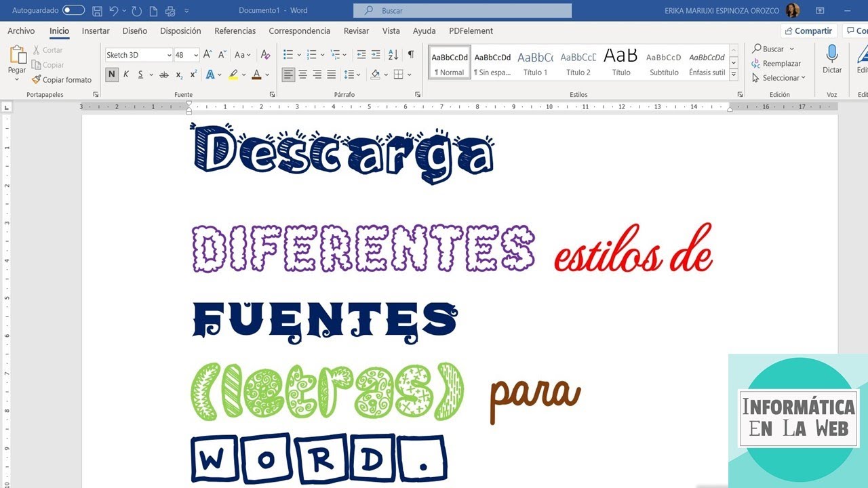This screenshot has height=488, width=868.
Task: Switch to the Referencias tab
Action: click(235, 31)
